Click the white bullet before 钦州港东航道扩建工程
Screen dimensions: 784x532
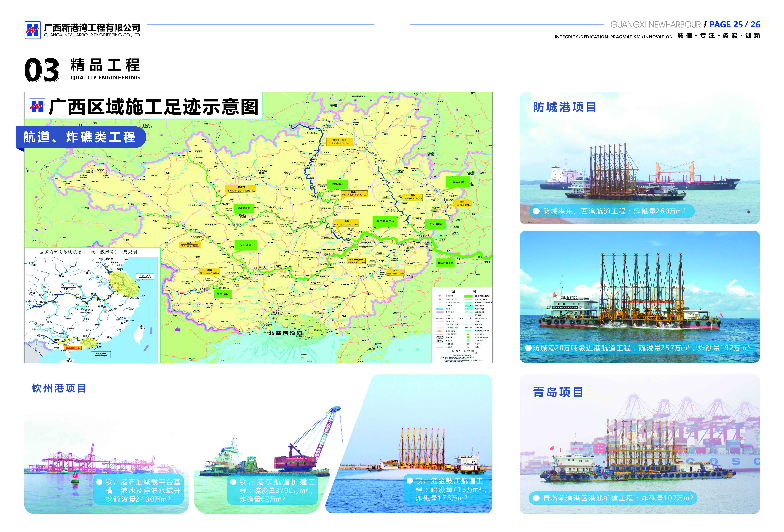tap(233, 482)
